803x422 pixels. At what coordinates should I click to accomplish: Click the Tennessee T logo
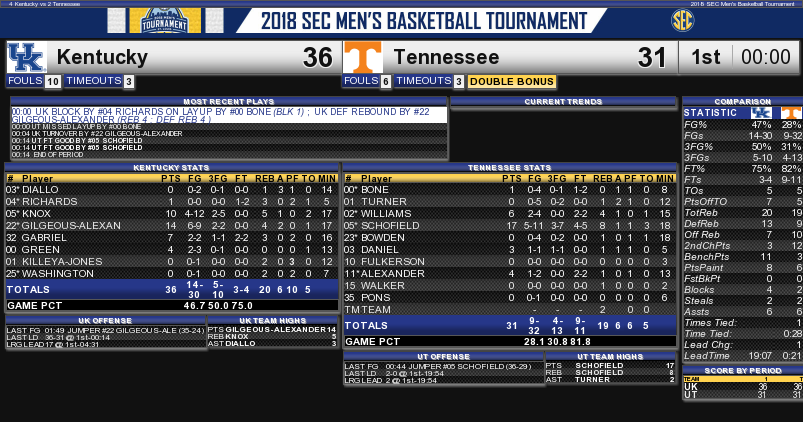tap(363, 57)
